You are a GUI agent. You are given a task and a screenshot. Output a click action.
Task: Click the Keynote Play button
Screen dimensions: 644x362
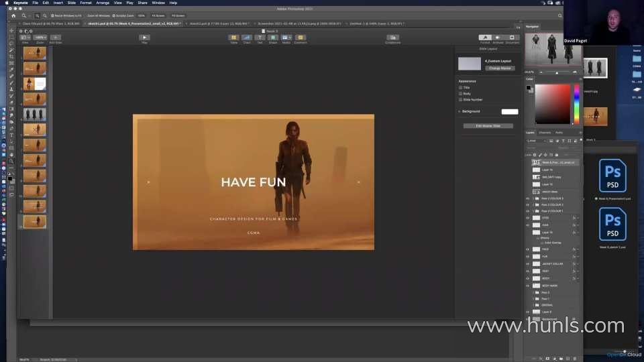coord(145,38)
